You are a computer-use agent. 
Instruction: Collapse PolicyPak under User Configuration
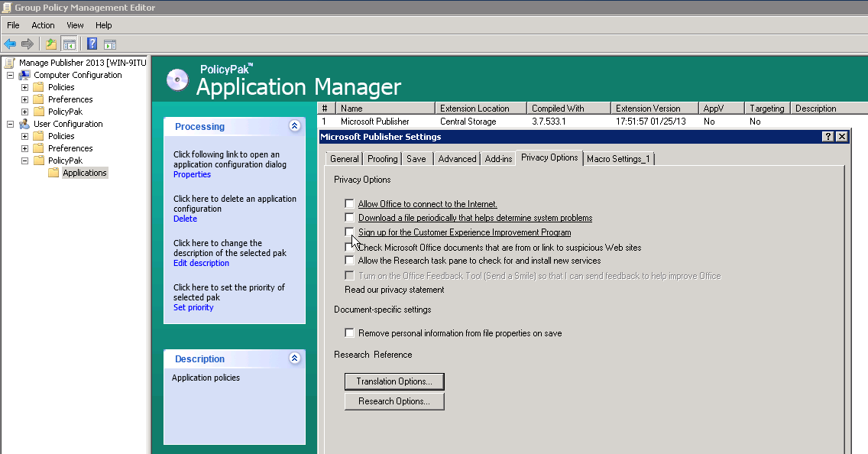coord(24,161)
